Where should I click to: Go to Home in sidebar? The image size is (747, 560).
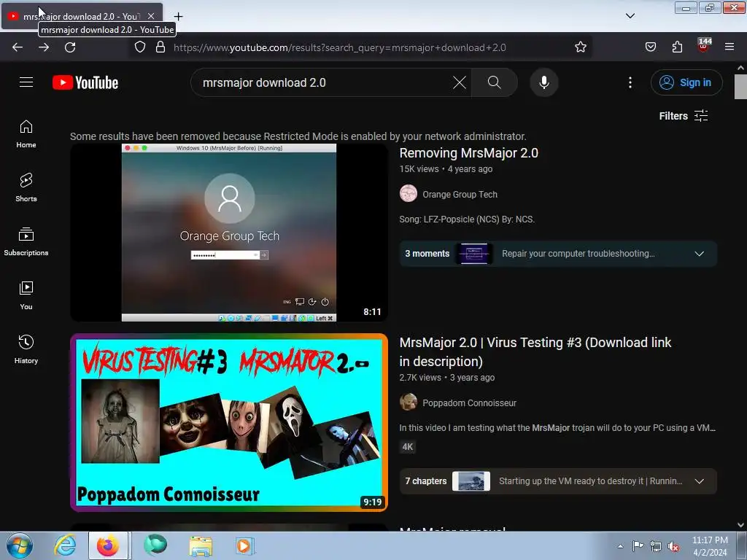(x=26, y=134)
